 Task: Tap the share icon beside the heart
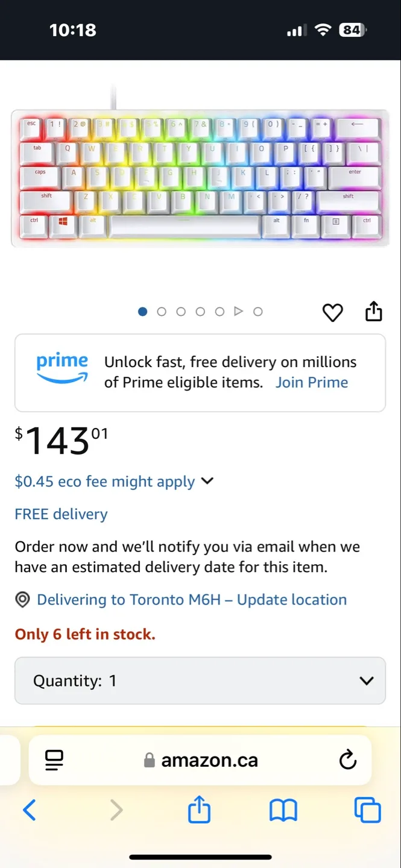[x=374, y=312]
